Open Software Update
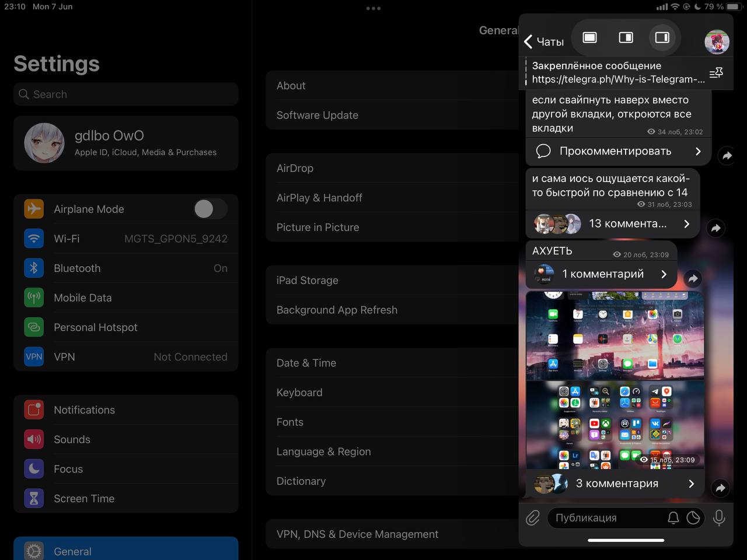This screenshot has width=747, height=560. click(392, 115)
